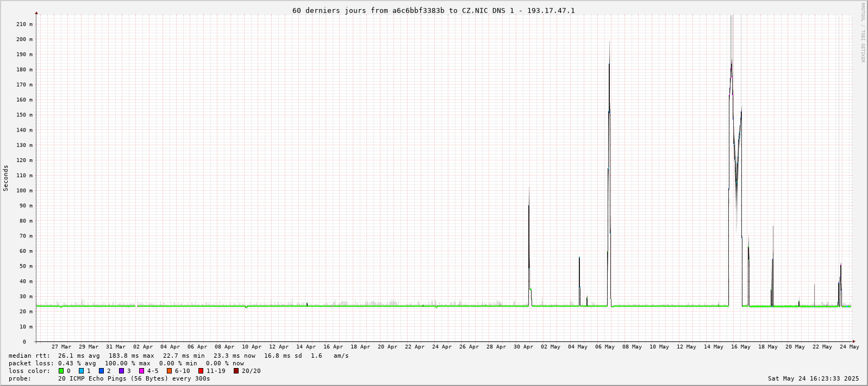Click the '10 Apr' x-axis date label
The width and height of the screenshot is (868, 386).
[252, 346]
